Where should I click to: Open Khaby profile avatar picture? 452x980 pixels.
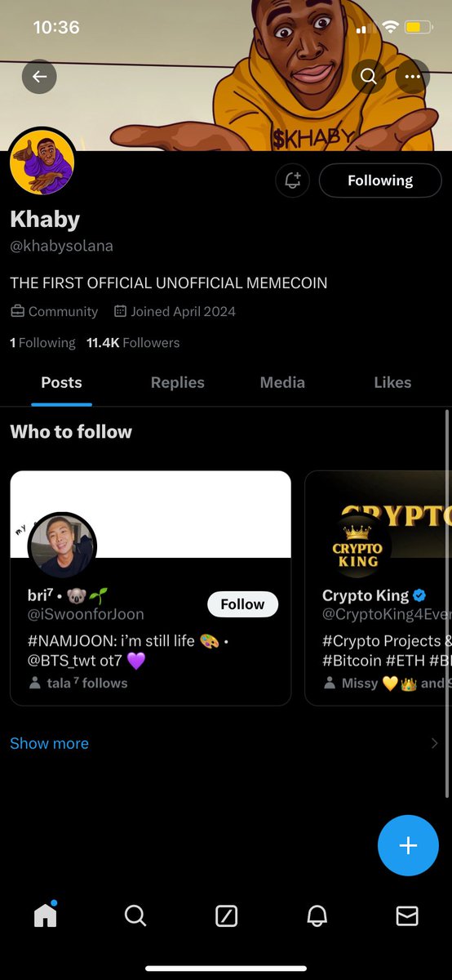pos(42,161)
